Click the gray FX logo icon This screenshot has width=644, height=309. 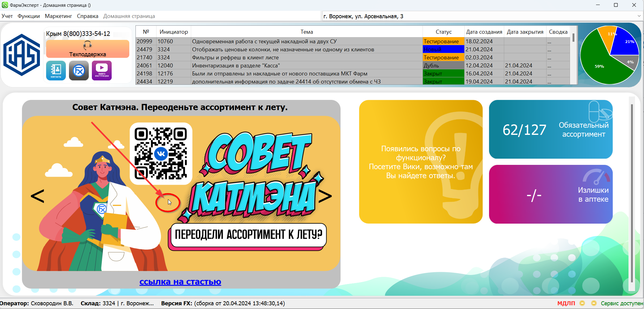point(79,71)
